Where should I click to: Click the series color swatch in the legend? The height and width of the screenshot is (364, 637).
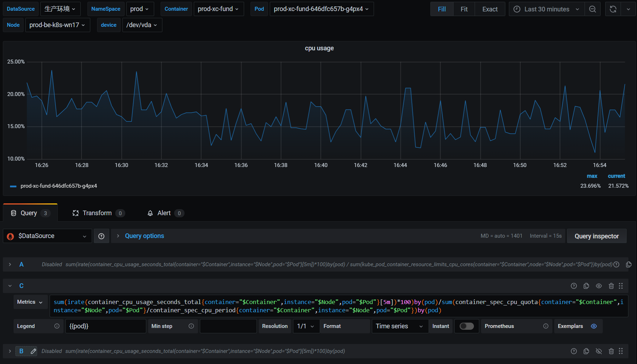click(x=13, y=186)
